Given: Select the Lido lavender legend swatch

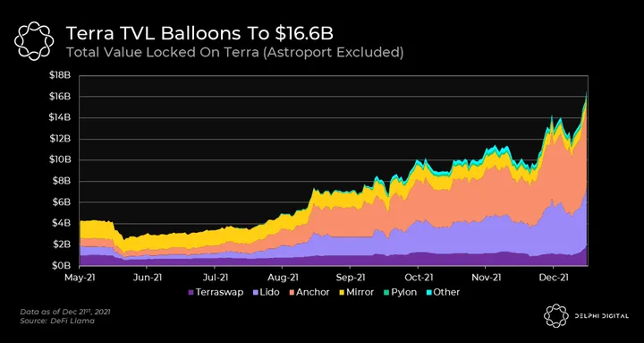Looking at the screenshot, I should click(x=255, y=293).
